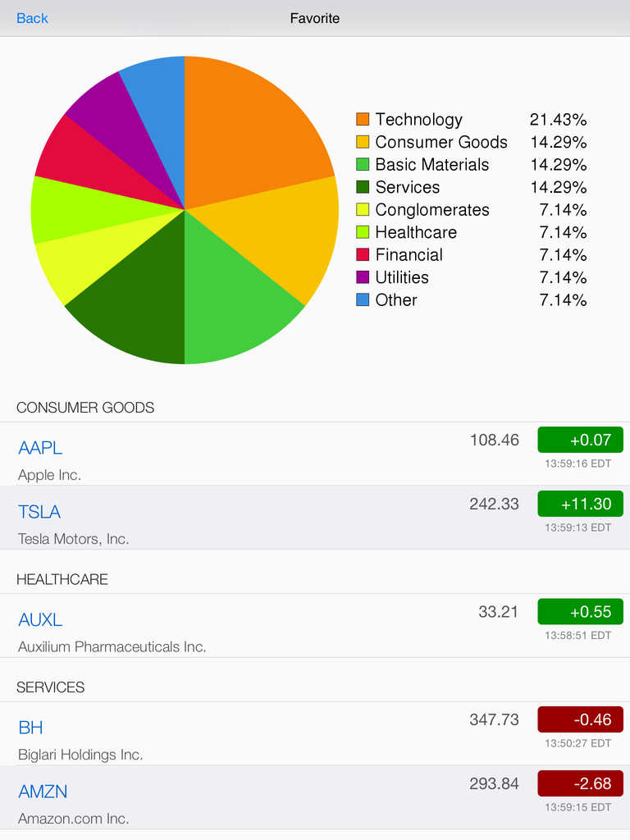Image resolution: width=630 pixels, height=840 pixels.
Task: Select the BH Biglari Holdings ticker
Action: (x=30, y=728)
